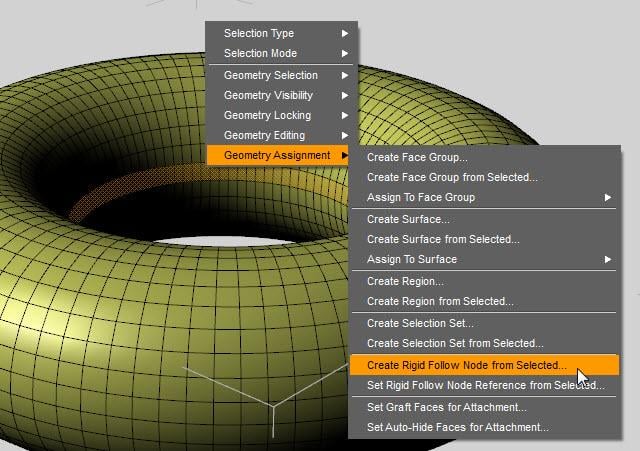Open the Selection Type submenu
640x451 pixels.
(281, 33)
